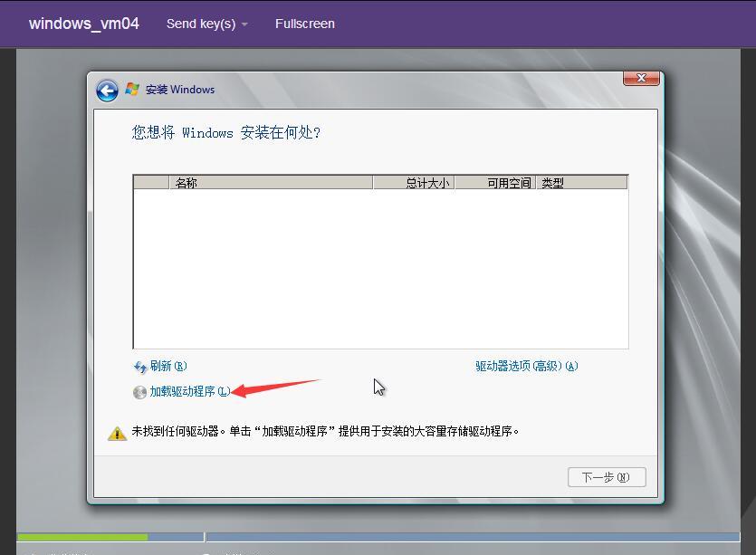The height and width of the screenshot is (555, 756).
Task: Click the green installation progress bar
Action: [82, 537]
